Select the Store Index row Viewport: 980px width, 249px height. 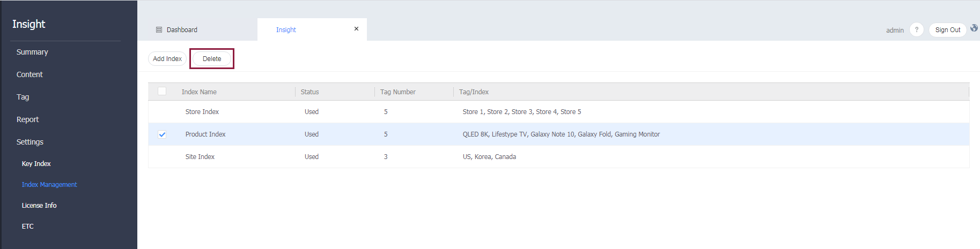tap(202, 112)
